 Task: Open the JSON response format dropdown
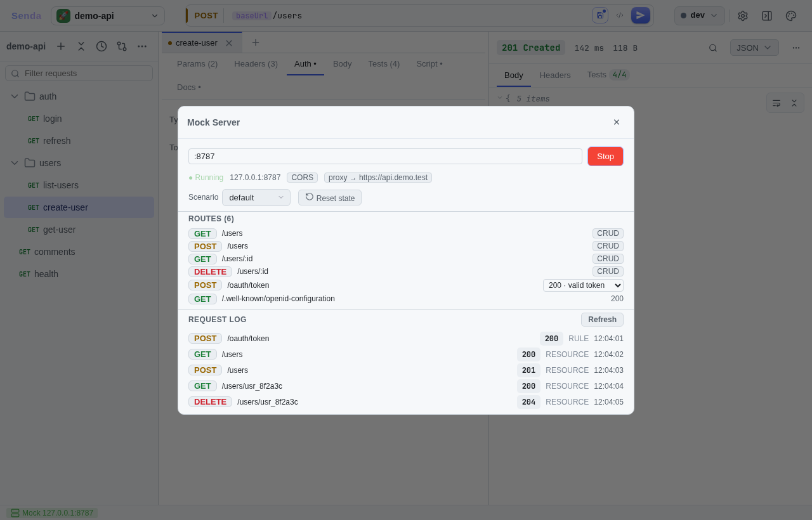754,48
